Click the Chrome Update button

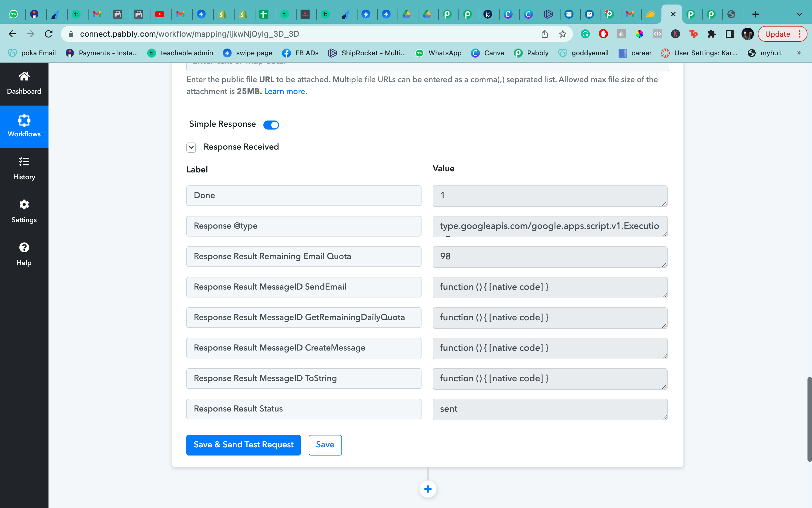pos(782,34)
